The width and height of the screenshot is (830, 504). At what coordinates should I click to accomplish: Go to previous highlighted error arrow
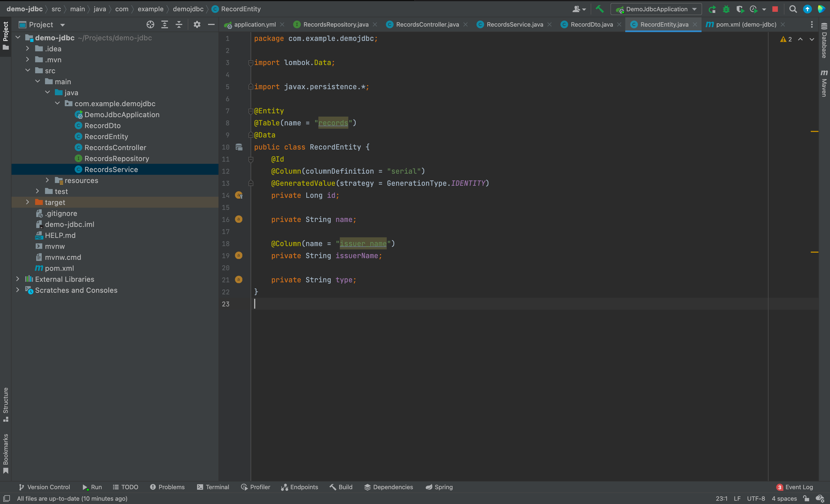[x=800, y=40]
